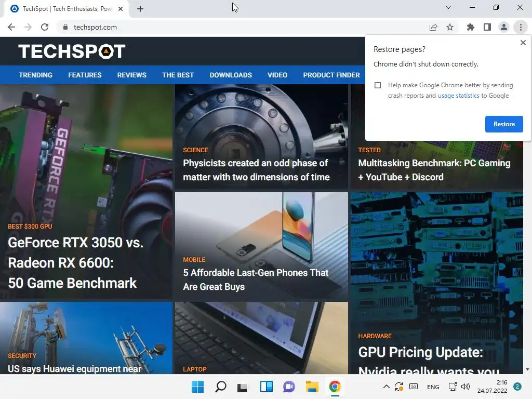Open the Extensions puzzle icon

coord(471,27)
